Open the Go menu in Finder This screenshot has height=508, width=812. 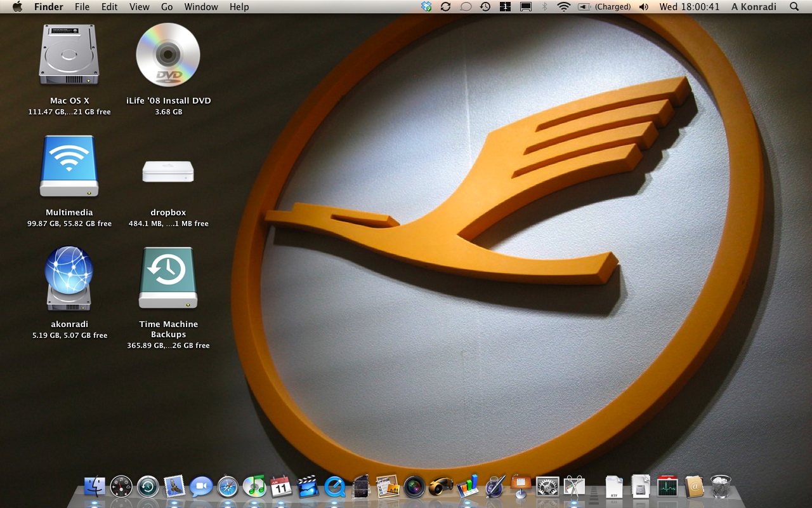(167, 6)
